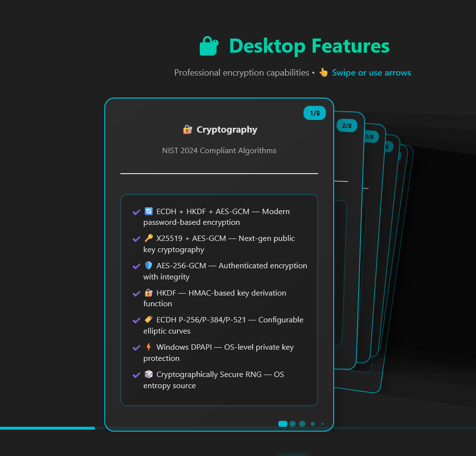Click checkmark beside X25519 + AES-GCM

[x=136, y=239]
